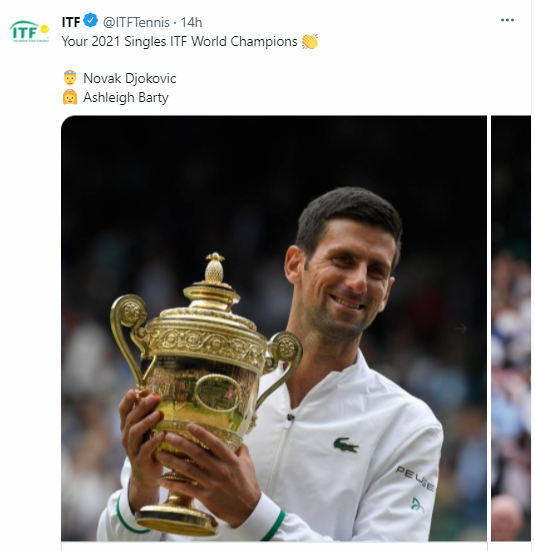535x551 pixels.
Task: Open the Djokovic trophy photo
Action: pyautogui.click(x=274, y=328)
